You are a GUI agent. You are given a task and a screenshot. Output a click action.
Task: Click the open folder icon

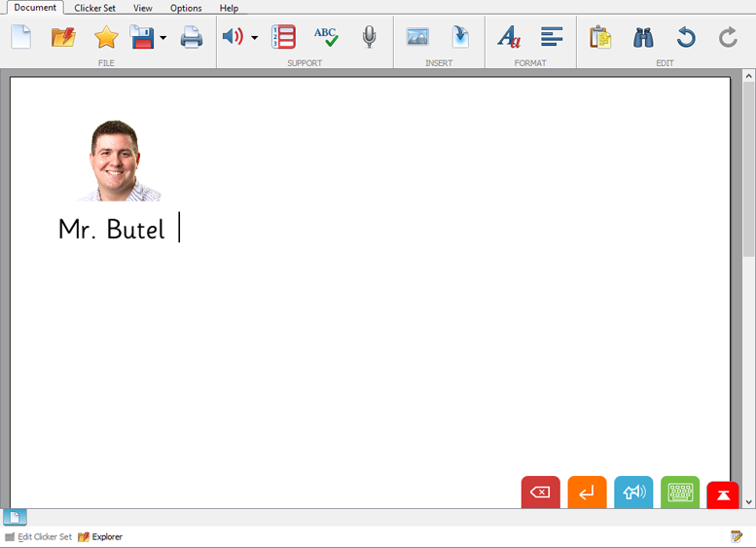[x=63, y=38]
